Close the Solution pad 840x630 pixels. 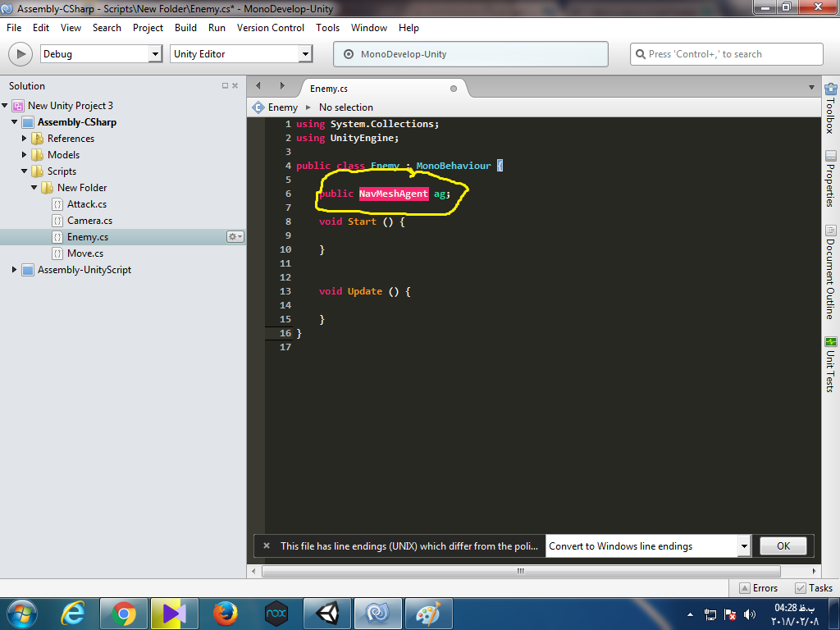pyautogui.click(x=235, y=85)
